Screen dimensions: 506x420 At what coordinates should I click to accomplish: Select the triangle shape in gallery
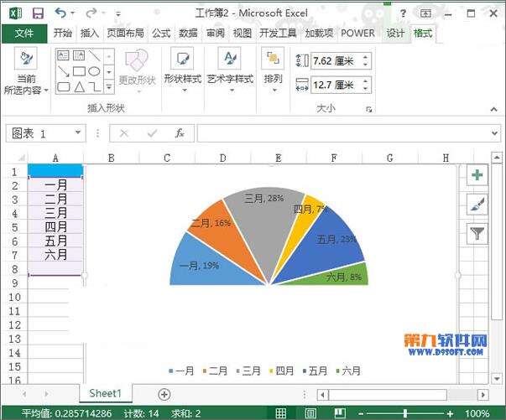[x=80, y=86]
